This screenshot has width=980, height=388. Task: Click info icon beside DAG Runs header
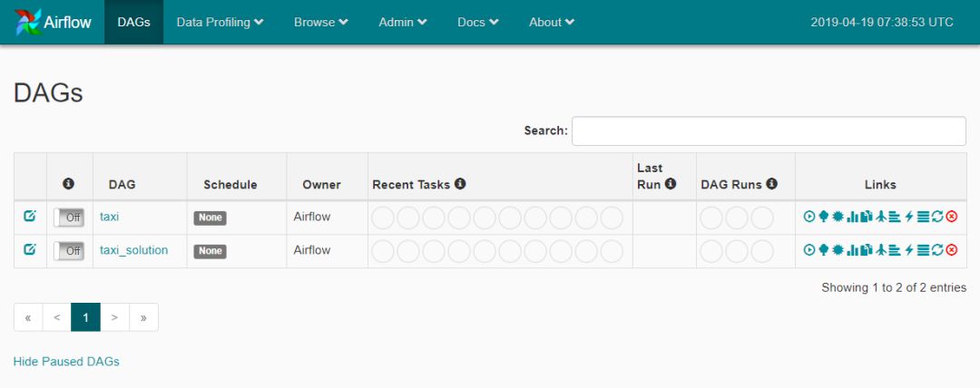click(772, 184)
